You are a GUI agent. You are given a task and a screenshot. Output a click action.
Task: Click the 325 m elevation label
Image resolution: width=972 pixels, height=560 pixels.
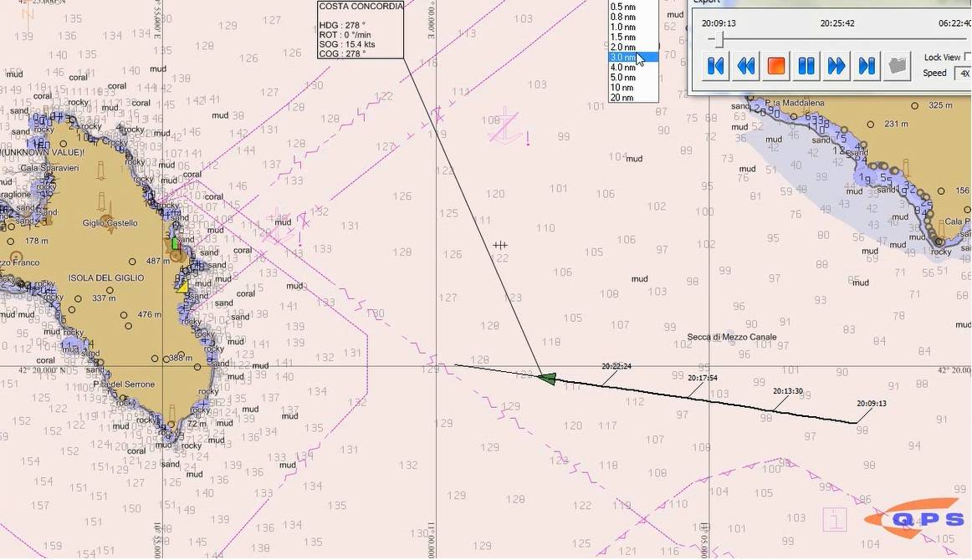coord(940,105)
